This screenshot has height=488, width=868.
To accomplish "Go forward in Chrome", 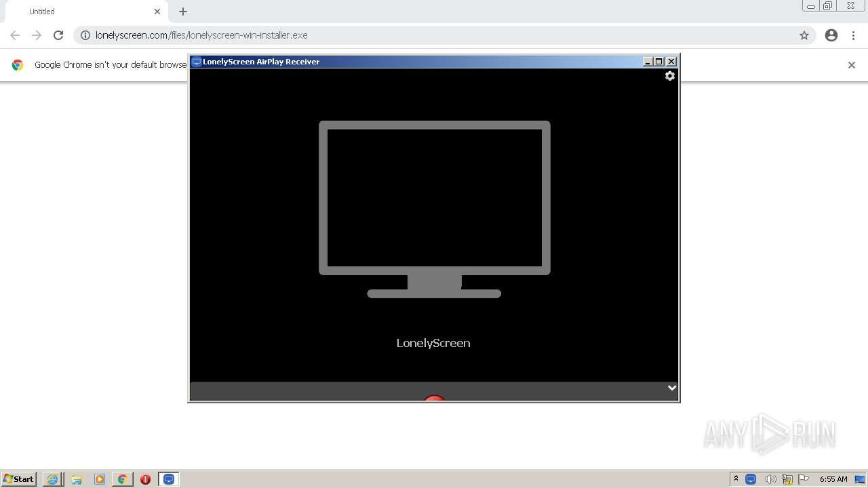I will [x=37, y=35].
